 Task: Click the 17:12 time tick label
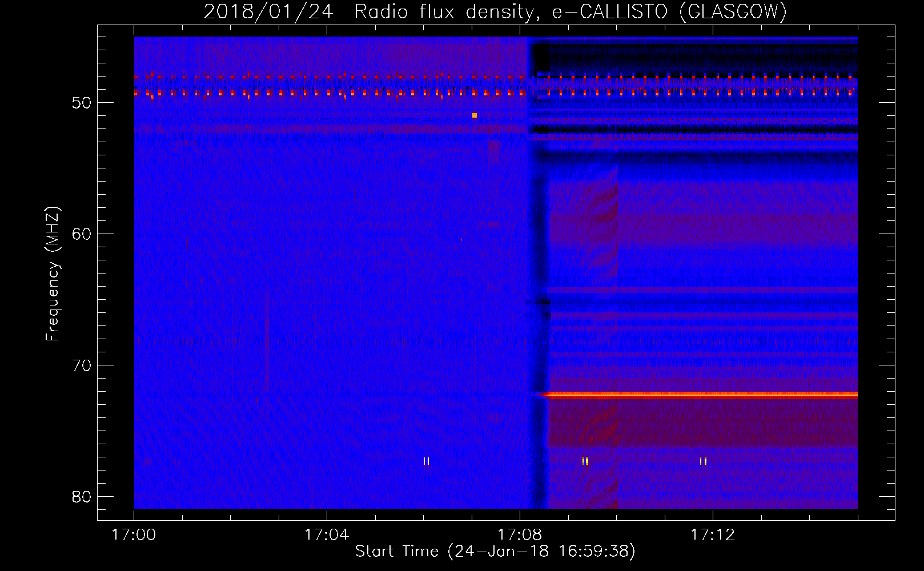tap(713, 535)
